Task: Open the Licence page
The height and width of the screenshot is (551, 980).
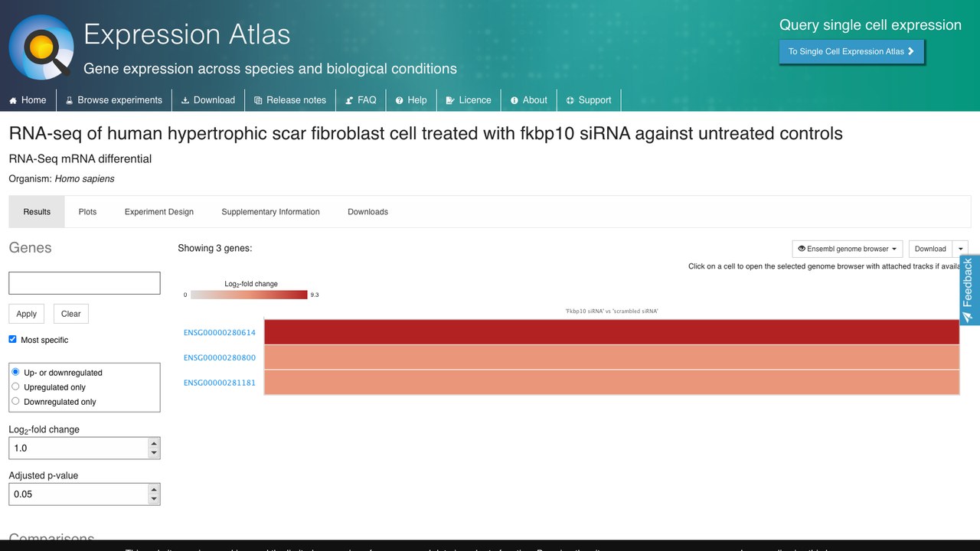Action: [x=469, y=100]
